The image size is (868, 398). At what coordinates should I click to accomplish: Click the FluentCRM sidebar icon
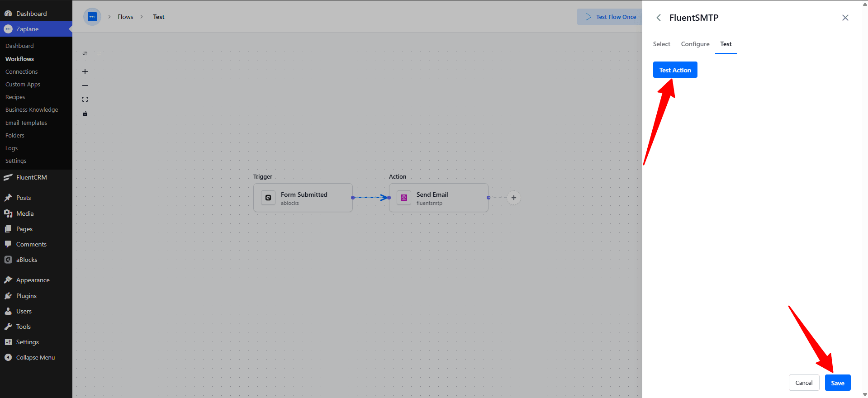click(8, 177)
